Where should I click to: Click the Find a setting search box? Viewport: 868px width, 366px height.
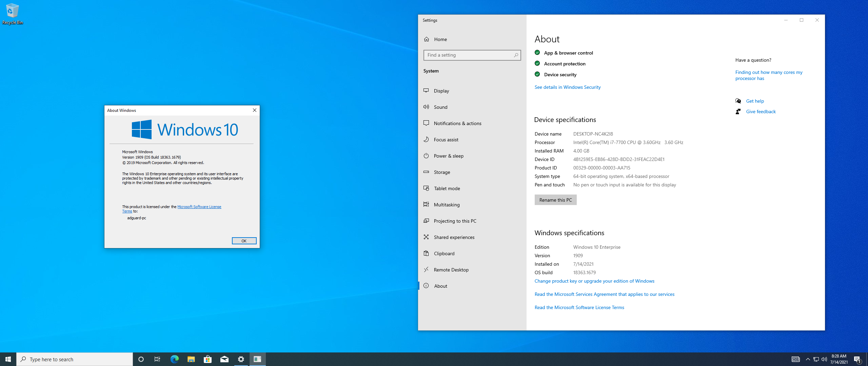(x=468, y=55)
